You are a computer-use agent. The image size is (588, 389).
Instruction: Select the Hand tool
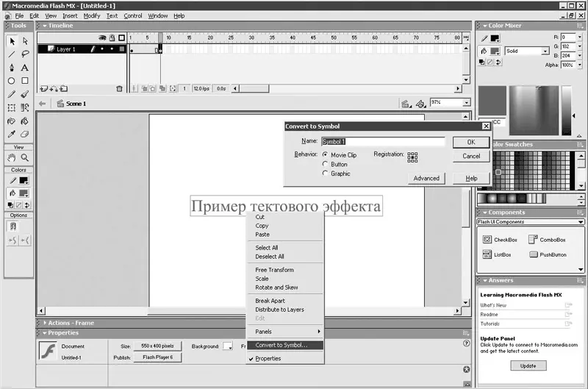click(12, 157)
